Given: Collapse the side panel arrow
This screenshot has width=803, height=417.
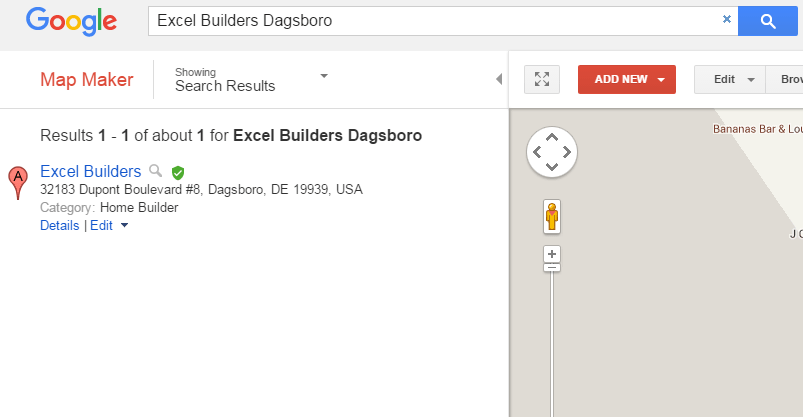Looking at the screenshot, I should 499,79.
